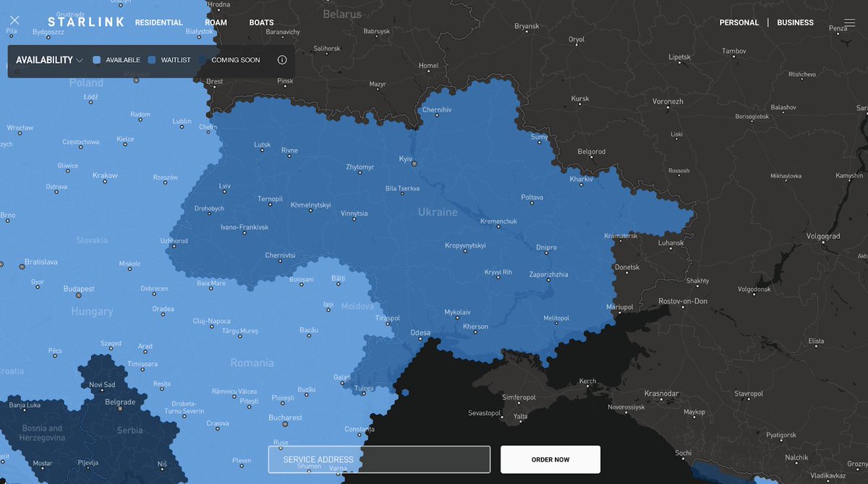Viewport: 868px width, 484px height.
Task: Select the Romania country label
Action: 252,362
